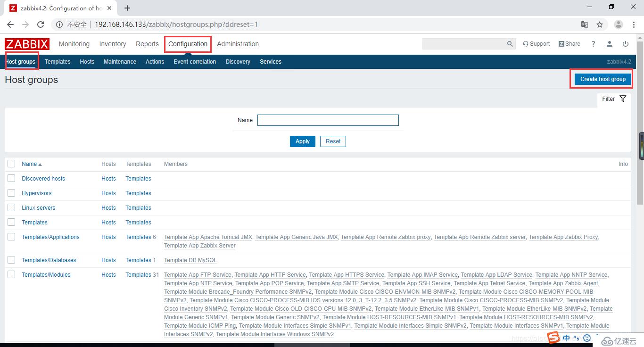Open the help question mark

tap(594, 44)
